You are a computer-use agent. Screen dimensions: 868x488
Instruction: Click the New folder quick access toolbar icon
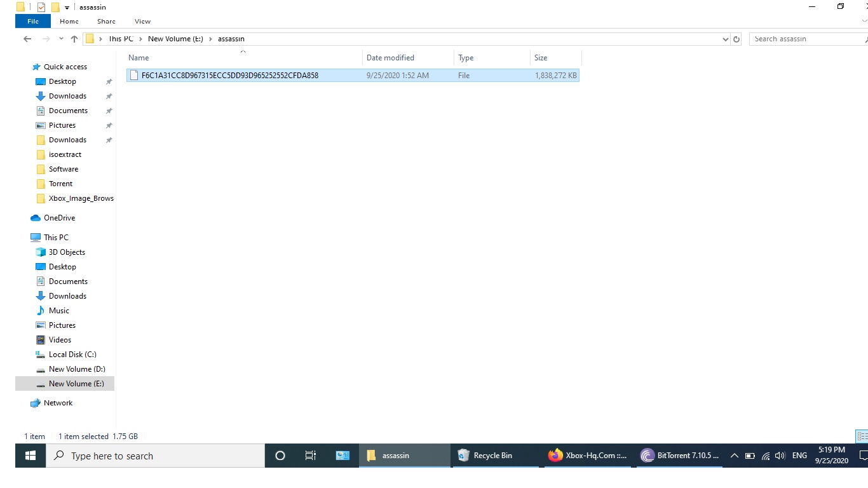pos(55,7)
